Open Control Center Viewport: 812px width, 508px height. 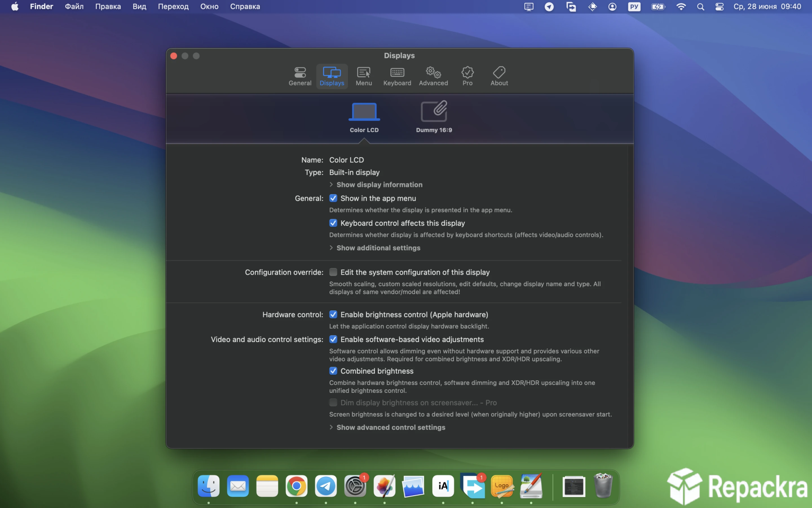point(719,7)
